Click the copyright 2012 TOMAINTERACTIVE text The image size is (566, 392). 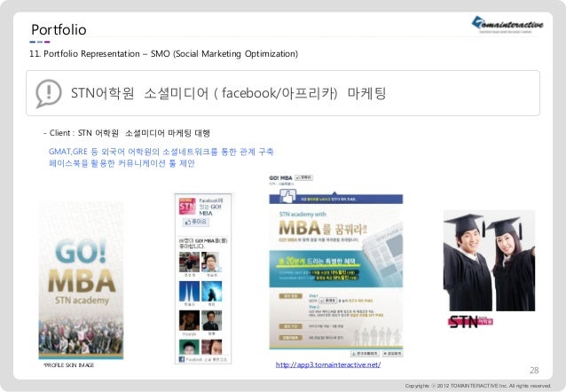click(x=477, y=386)
